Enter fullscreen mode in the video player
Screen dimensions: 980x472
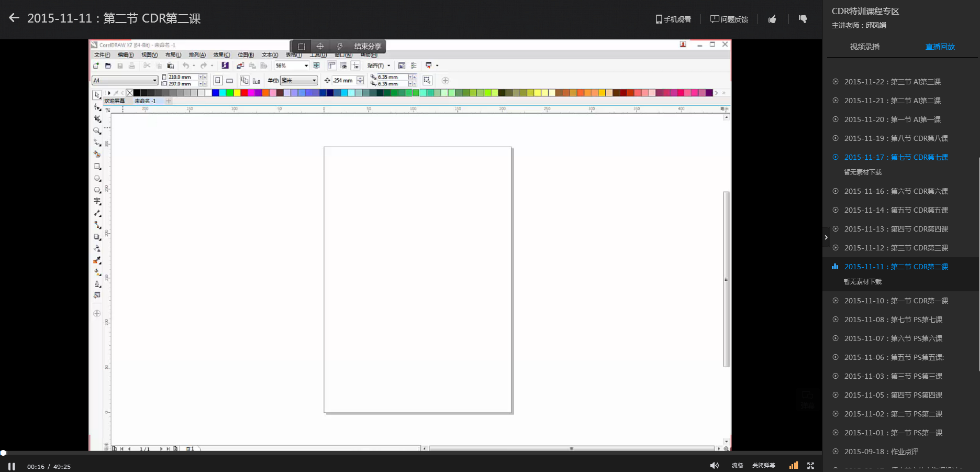(811, 466)
